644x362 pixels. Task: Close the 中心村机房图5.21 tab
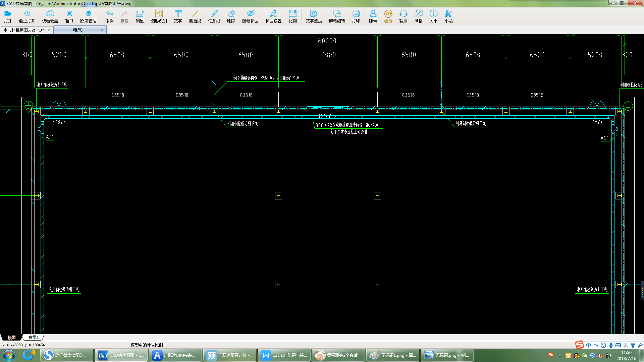click(49, 30)
